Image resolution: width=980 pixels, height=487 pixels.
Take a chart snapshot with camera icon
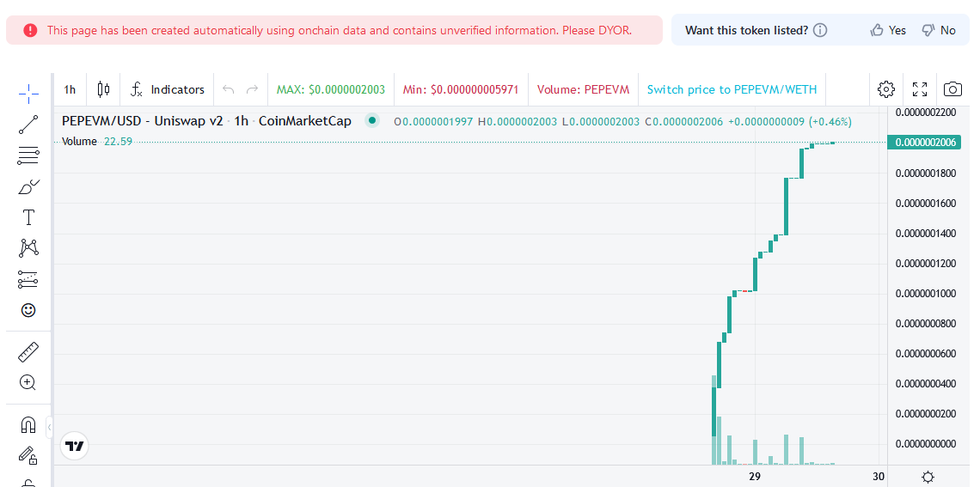click(x=952, y=89)
